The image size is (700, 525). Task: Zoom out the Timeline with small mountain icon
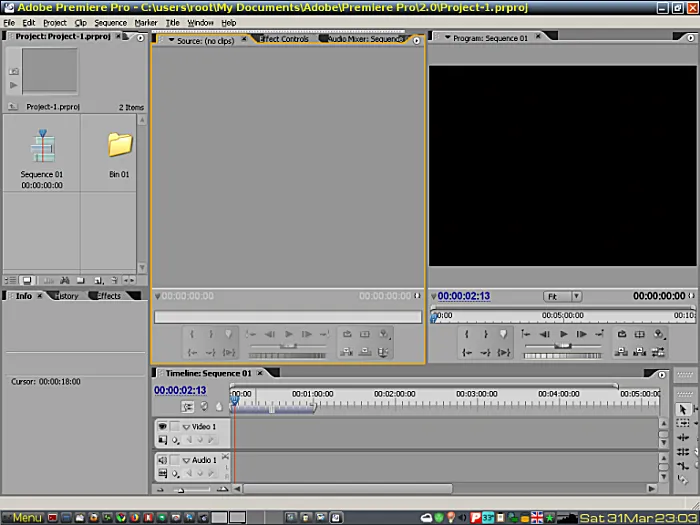[x=160, y=490]
